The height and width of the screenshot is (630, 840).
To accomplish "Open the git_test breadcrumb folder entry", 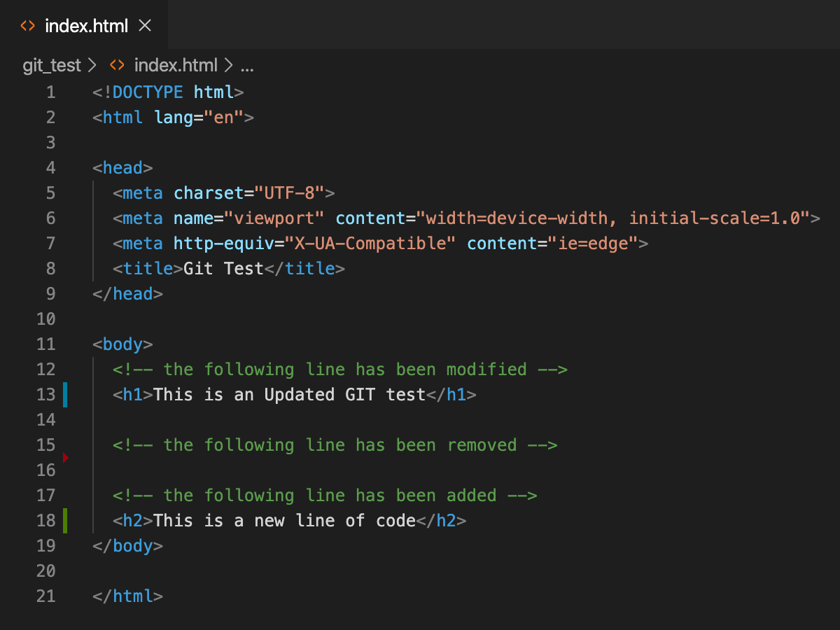I will coord(52,65).
